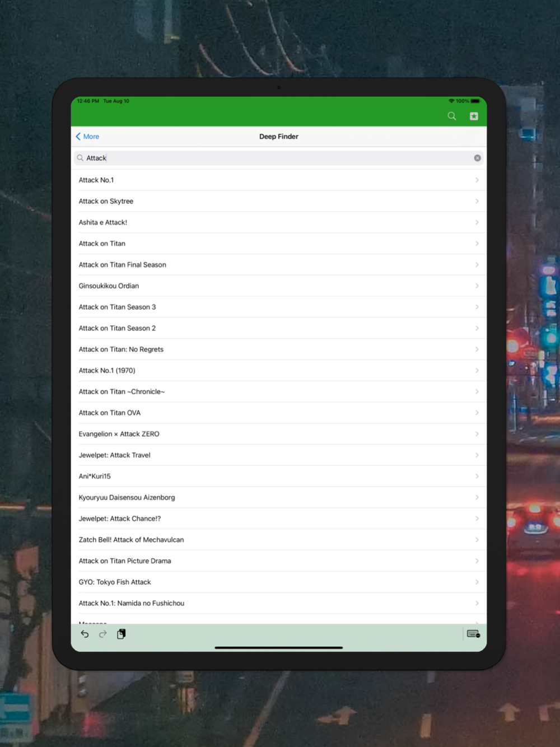
Task: Open GYO: Tokyo Fish Attack
Action: click(x=279, y=582)
